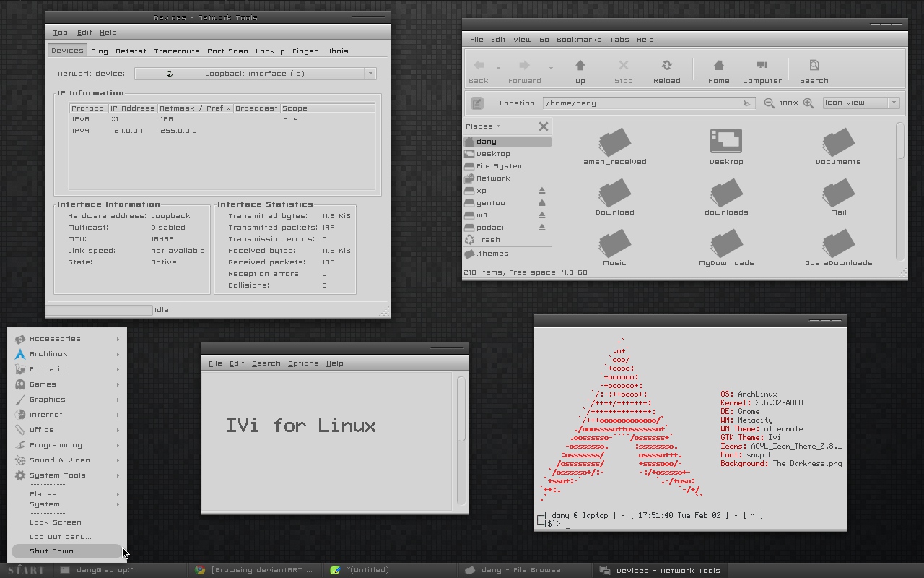Open Computer from file browser toolbar

(762, 72)
